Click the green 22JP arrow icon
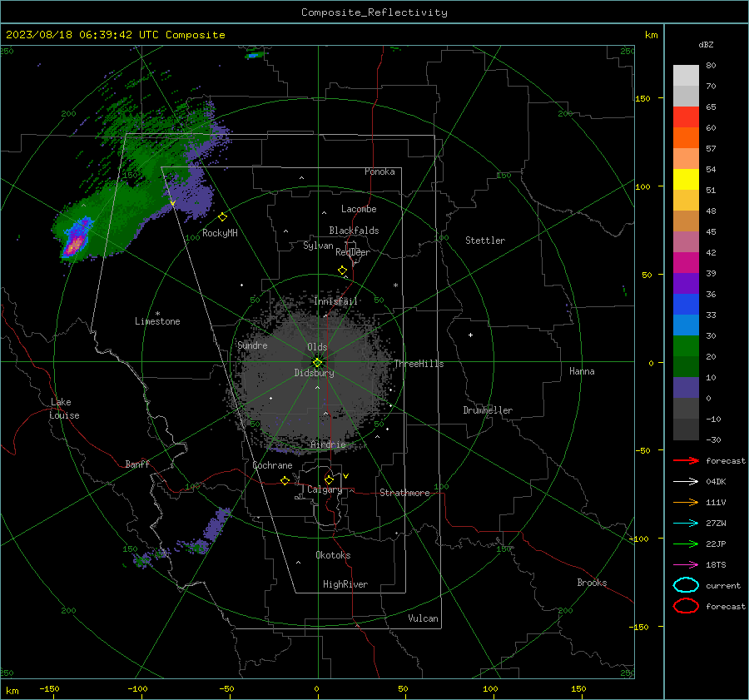The height and width of the screenshot is (700, 749). tap(686, 544)
